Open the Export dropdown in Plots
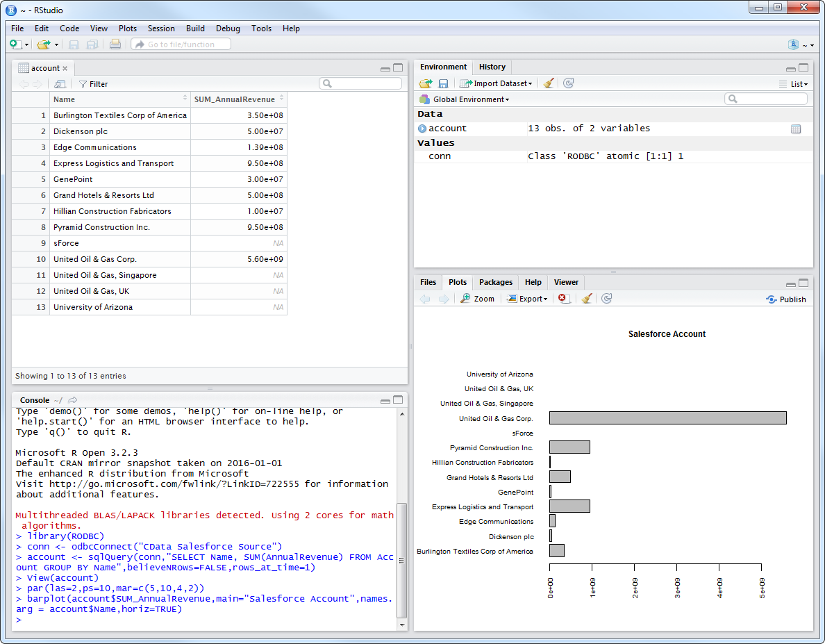 (x=528, y=299)
